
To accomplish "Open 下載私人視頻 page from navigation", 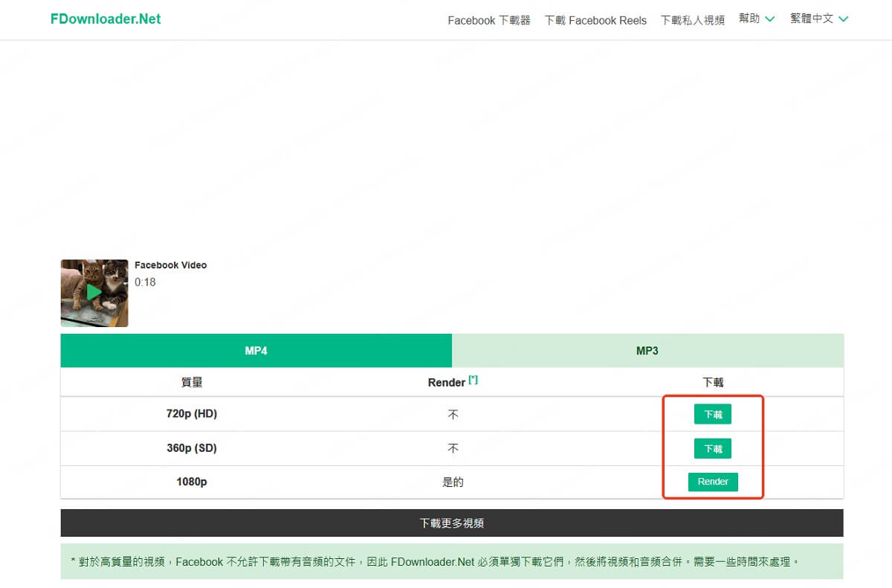I will point(692,20).
